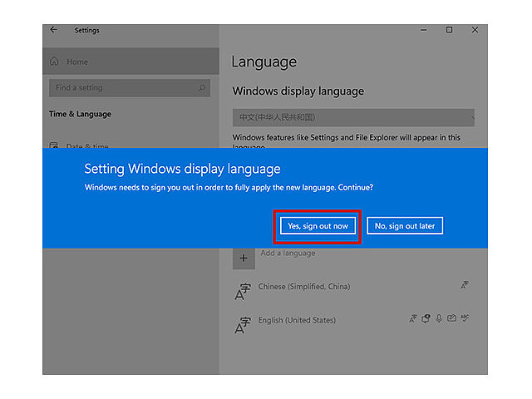Click the back arrow in Settings
This screenshot has width=532, height=399.
53,30
